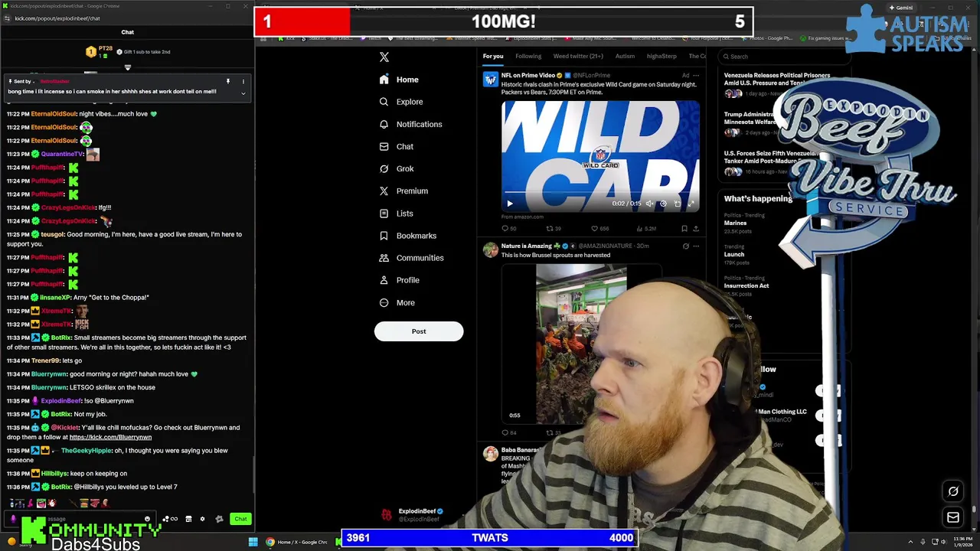Open pinned message options menu
The height and width of the screenshot is (551, 980).
(243, 81)
